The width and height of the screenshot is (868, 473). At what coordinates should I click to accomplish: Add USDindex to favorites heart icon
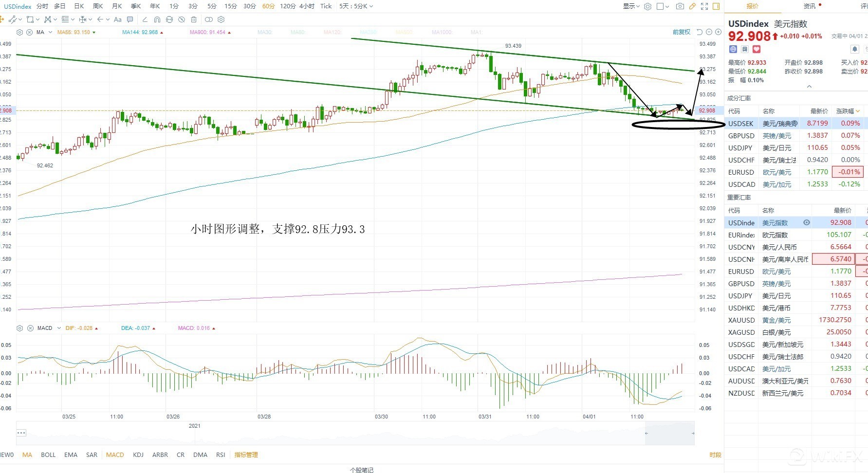point(756,49)
